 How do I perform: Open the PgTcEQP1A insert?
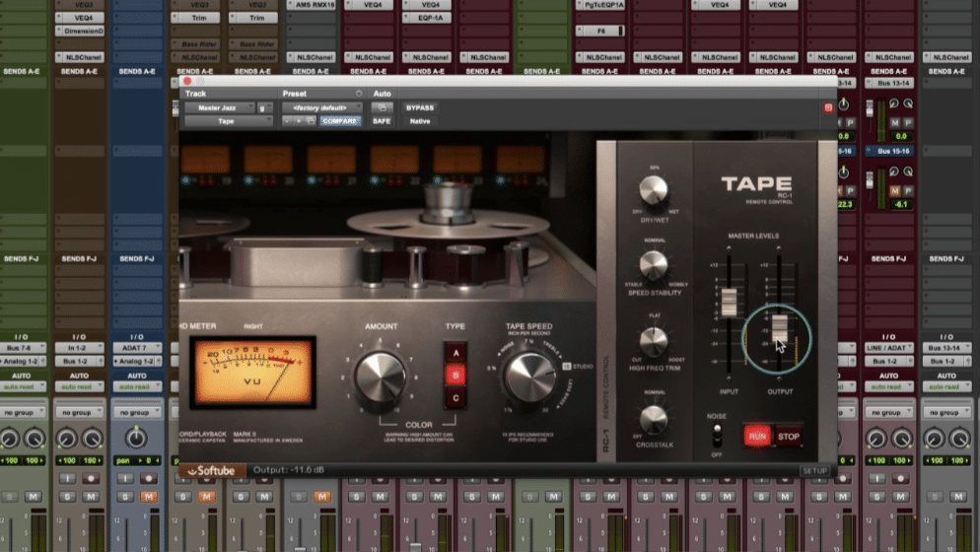[600, 4]
